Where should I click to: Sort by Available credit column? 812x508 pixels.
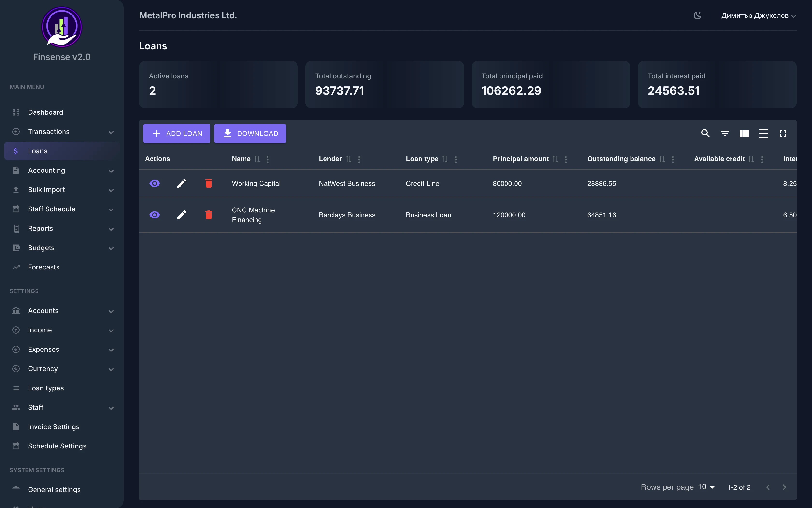click(751, 159)
